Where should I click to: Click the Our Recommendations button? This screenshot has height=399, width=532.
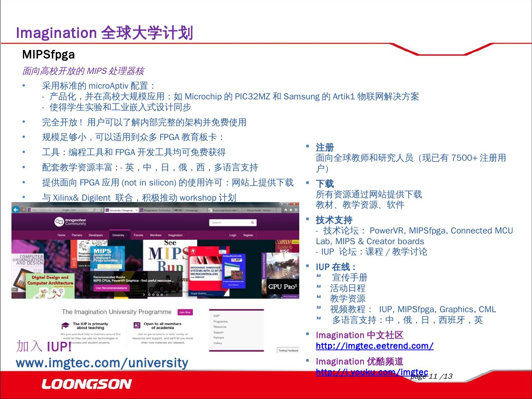[x=111, y=288]
